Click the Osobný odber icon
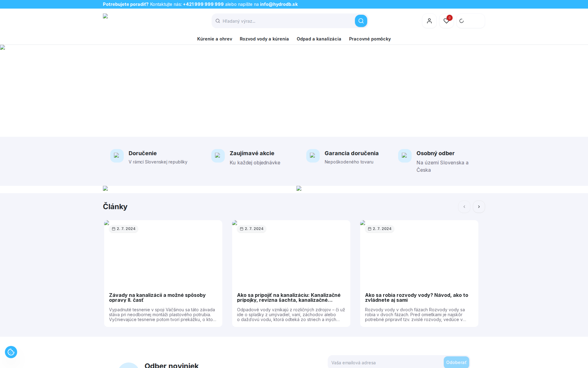Viewport: 588px width, 368px height. [405, 156]
